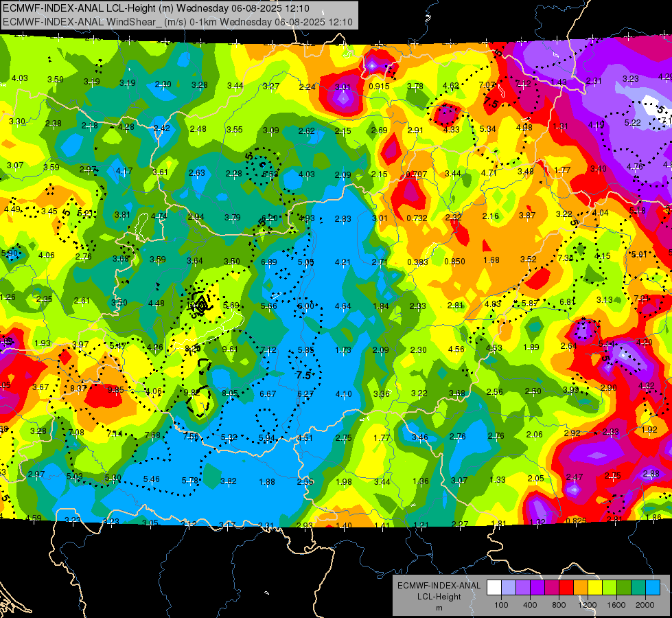Screen dimensions: 672x618
Task: Click the '800' legend tick label
Action: (559, 605)
